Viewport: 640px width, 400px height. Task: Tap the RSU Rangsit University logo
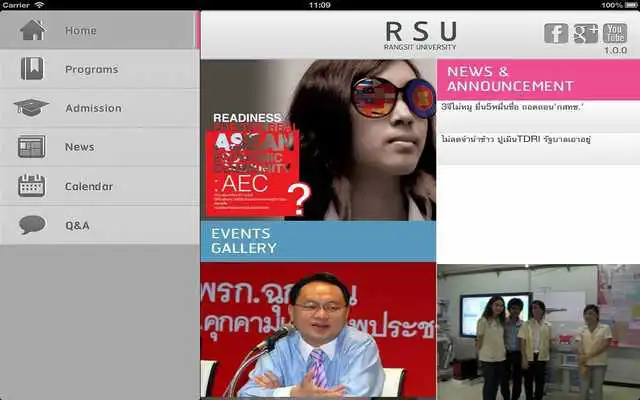420,36
